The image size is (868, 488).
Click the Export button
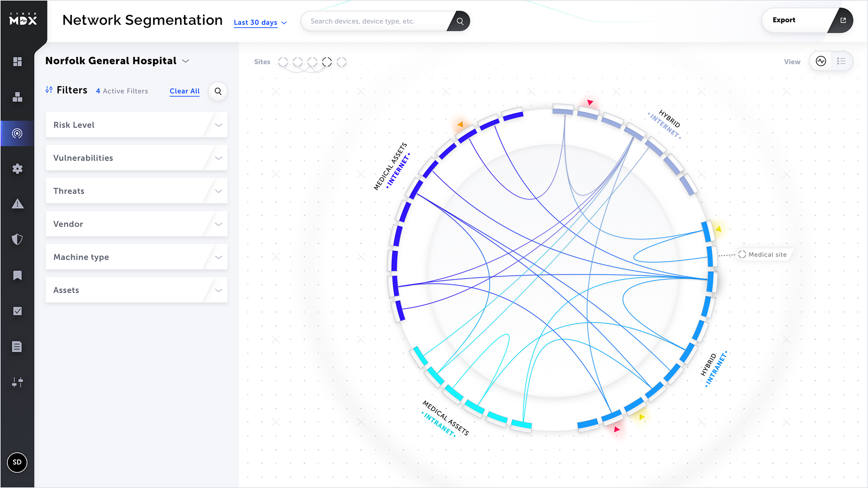(807, 20)
